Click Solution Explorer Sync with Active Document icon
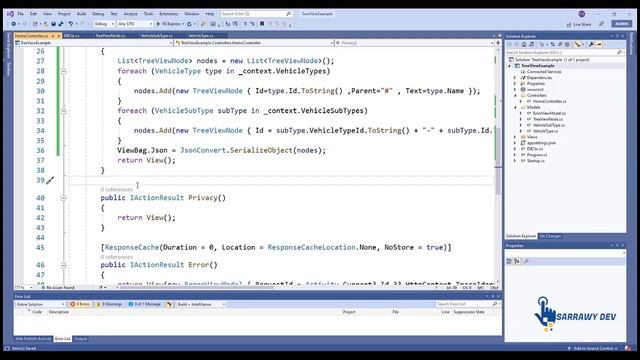 (553, 44)
